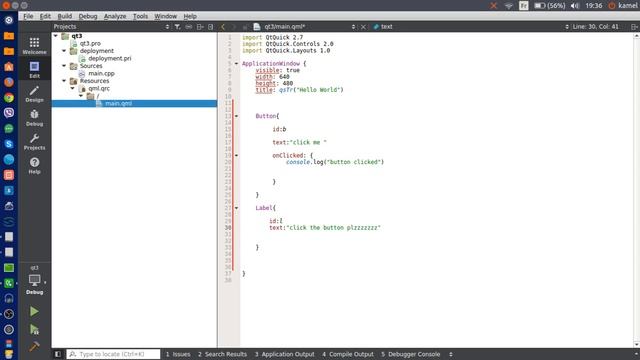Show the Application Output pane
The height and width of the screenshot is (360, 640).
coord(284,354)
